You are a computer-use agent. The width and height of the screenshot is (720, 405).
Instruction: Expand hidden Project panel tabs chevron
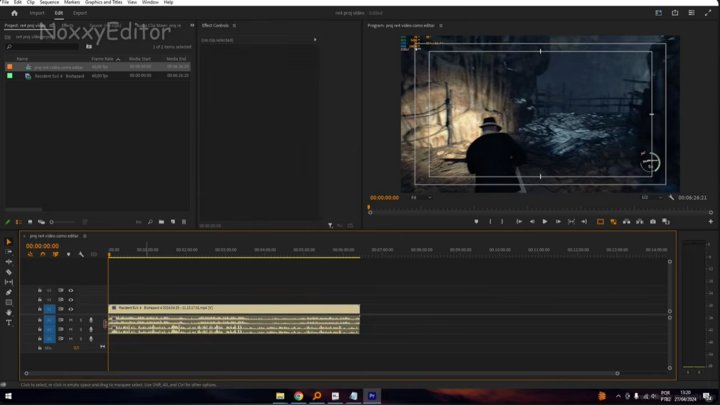192,25
